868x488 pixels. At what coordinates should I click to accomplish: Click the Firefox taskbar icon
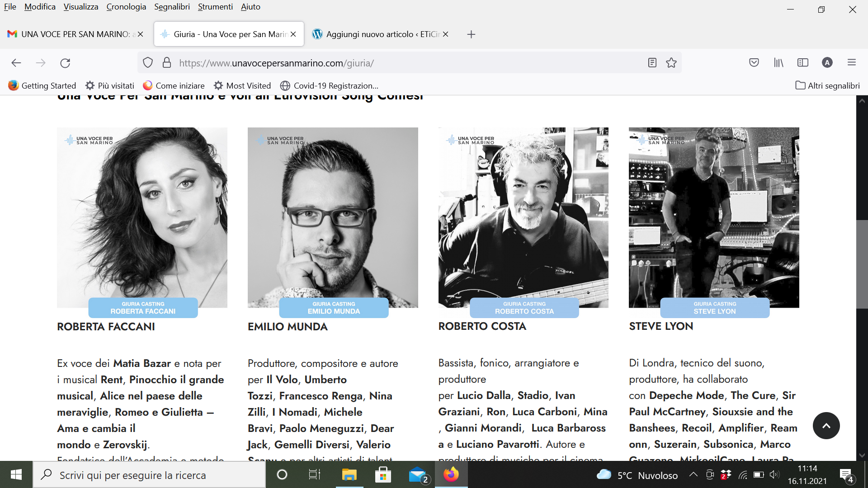coord(451,474)
